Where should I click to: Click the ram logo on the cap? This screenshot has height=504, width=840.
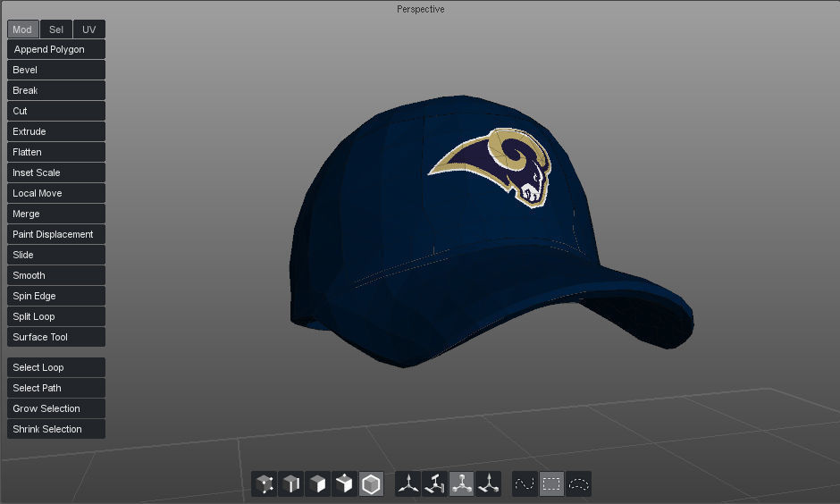[491, 166]
